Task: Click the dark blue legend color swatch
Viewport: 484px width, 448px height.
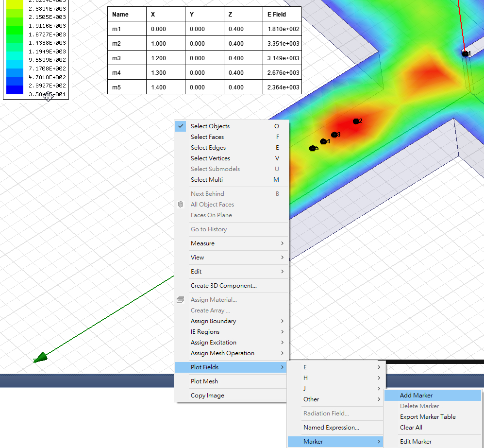Action: coord(15,89)
